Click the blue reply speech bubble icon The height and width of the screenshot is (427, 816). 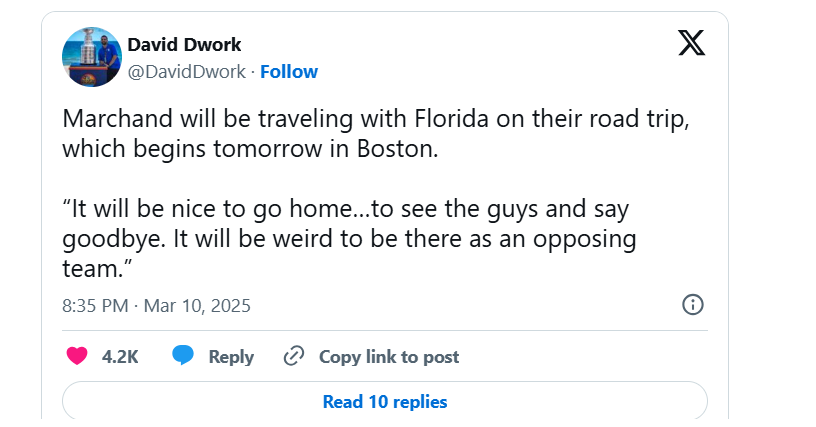coord(183,355)
